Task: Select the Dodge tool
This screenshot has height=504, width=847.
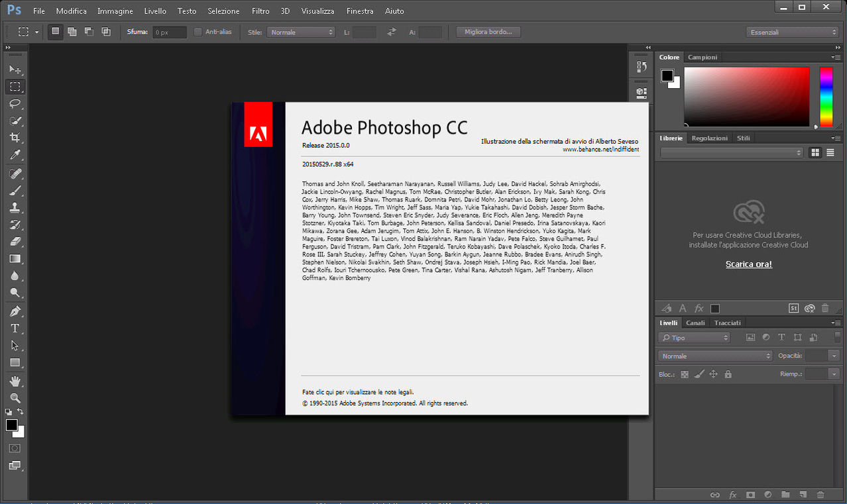Action: pyautogui.click(x=15, y=293)
